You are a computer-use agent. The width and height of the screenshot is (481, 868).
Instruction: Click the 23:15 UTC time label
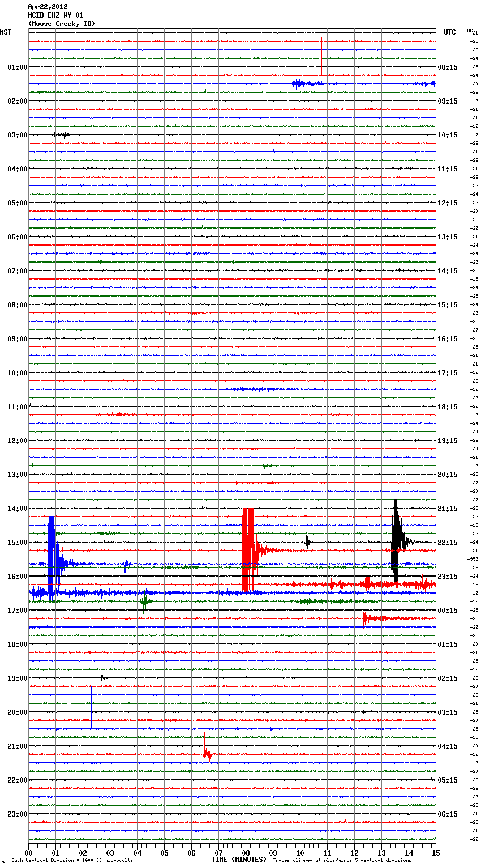[x=448, y=576]
